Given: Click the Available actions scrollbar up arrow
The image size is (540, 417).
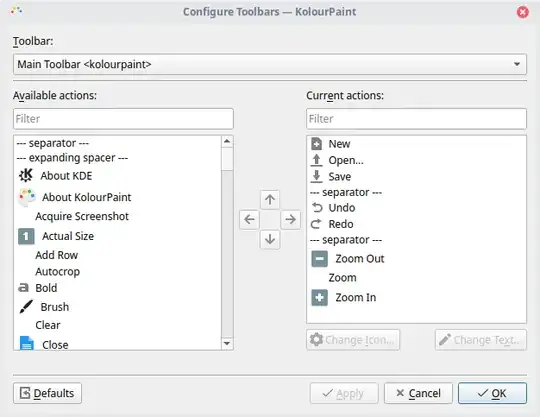Looking at the screenshot, I should point(227,141).
